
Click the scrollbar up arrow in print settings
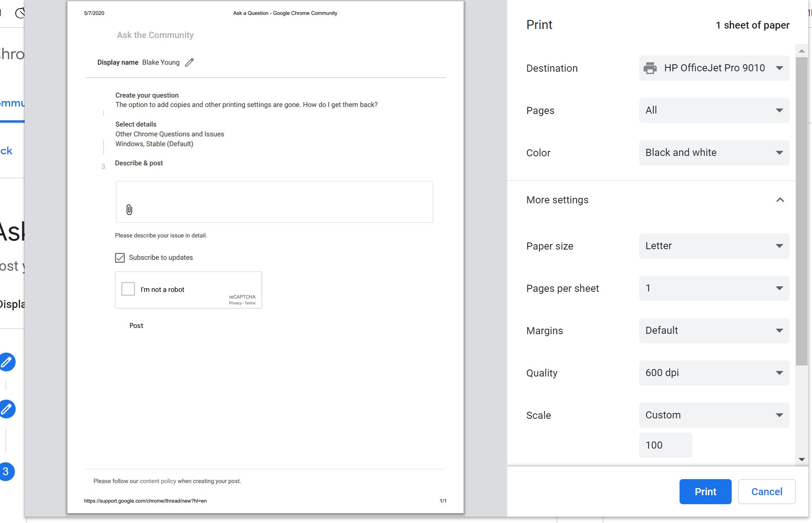click(x=802, y=51)
